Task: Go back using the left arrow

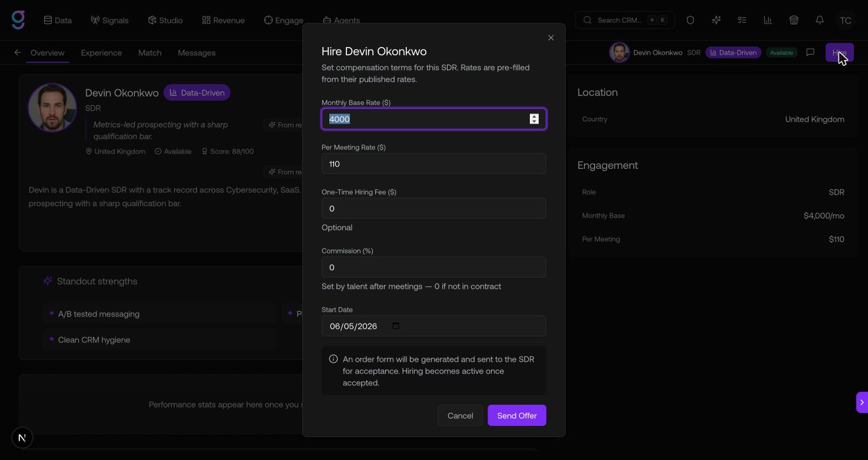Action: click(x=18, y=52)
